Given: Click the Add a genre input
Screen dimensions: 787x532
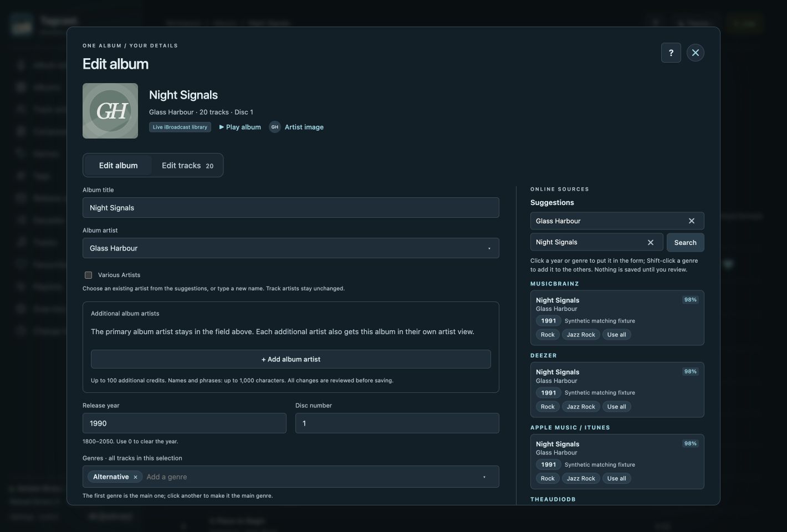Looking at the screenshot, I should point(310,477).
